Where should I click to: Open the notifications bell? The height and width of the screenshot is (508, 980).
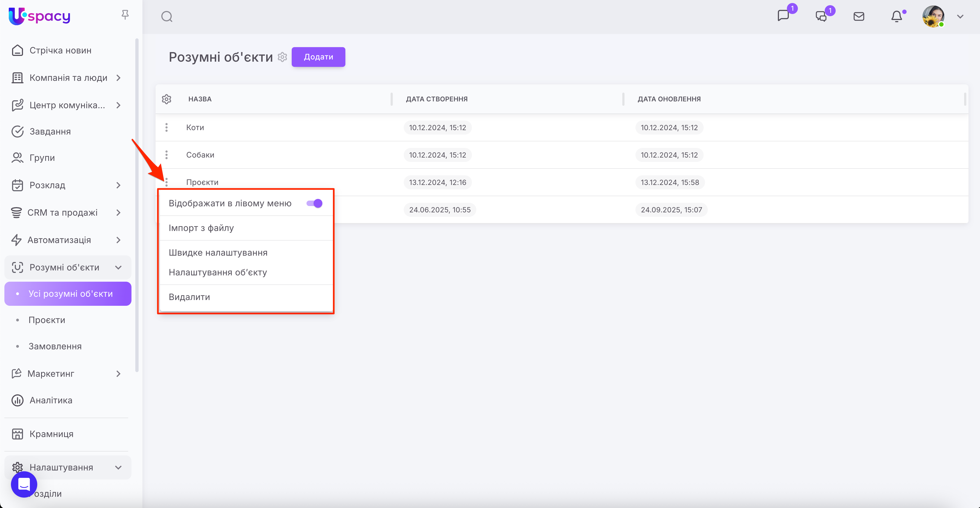pyautogui.click(x=896, y=16)
